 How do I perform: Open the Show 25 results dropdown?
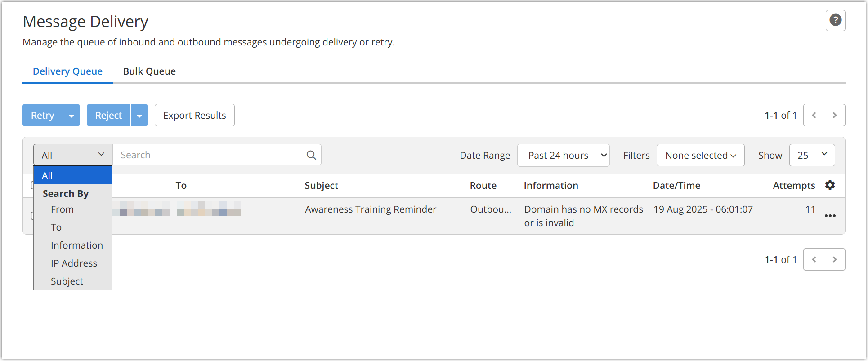coord(812,155)
